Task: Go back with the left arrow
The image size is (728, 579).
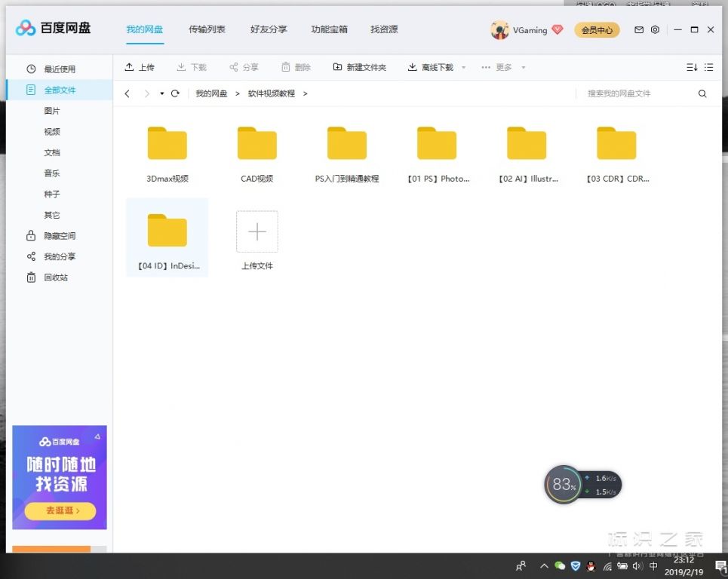Action: pos(127,93)
